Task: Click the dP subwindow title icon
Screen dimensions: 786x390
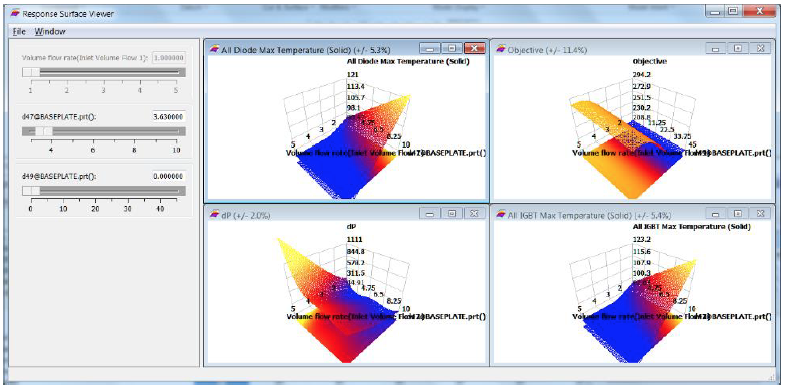Action: pos(214,215)
